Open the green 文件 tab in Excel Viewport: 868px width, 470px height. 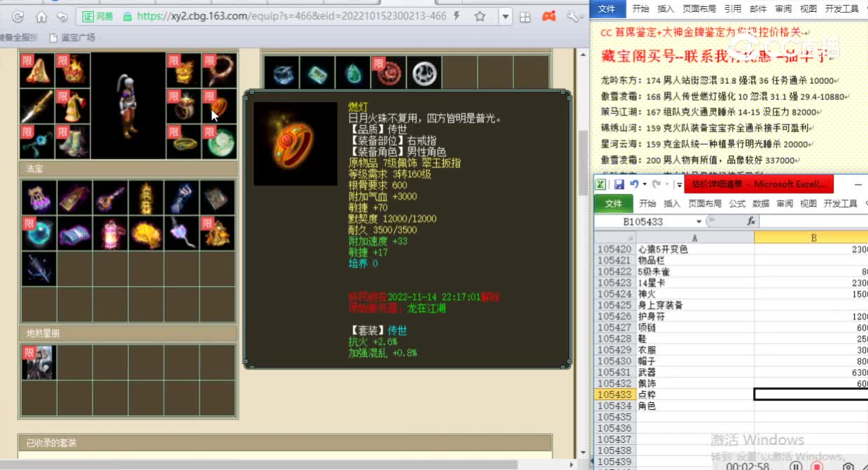[614, 204]
